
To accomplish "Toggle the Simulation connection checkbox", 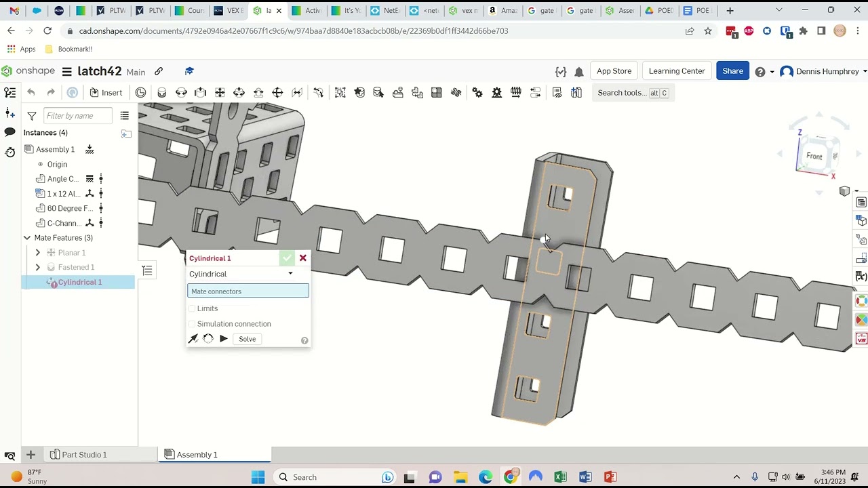I will tap(192, 324).
